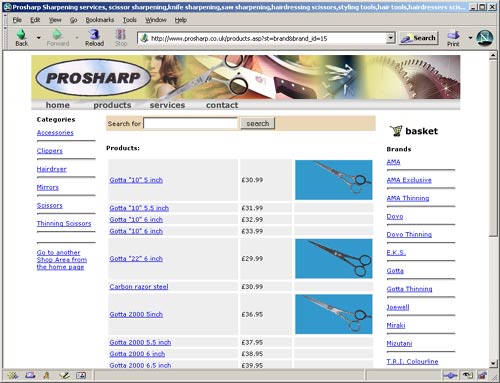Click the Reload toolbar icon
The height and width of the screenshot is (383, 500).
pyautogui.click(x=94, y=34)
